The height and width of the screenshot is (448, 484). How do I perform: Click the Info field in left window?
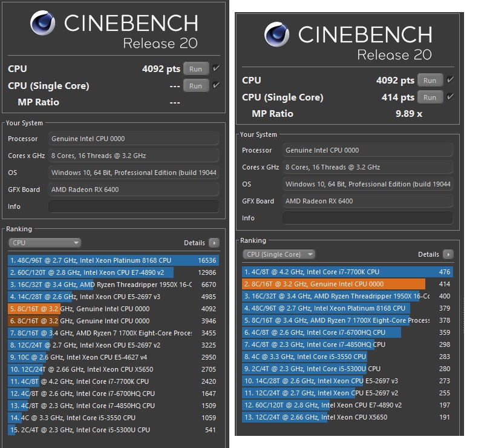click(x=134, y=206)
